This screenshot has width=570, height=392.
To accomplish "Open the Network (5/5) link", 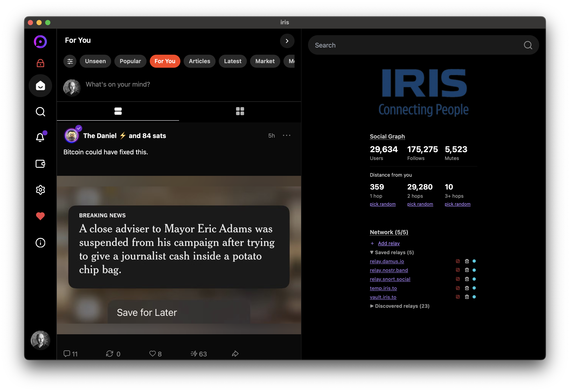I will coord(389,232).
